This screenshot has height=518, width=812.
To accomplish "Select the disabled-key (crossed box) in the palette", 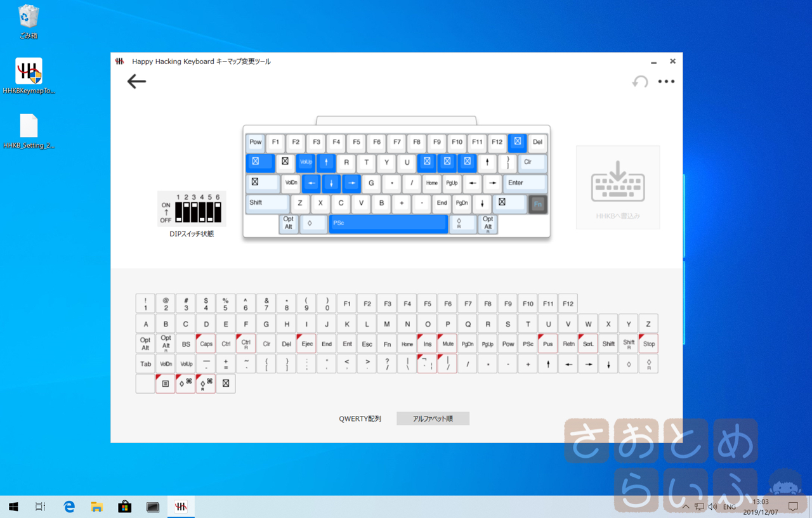I will 226,384.
